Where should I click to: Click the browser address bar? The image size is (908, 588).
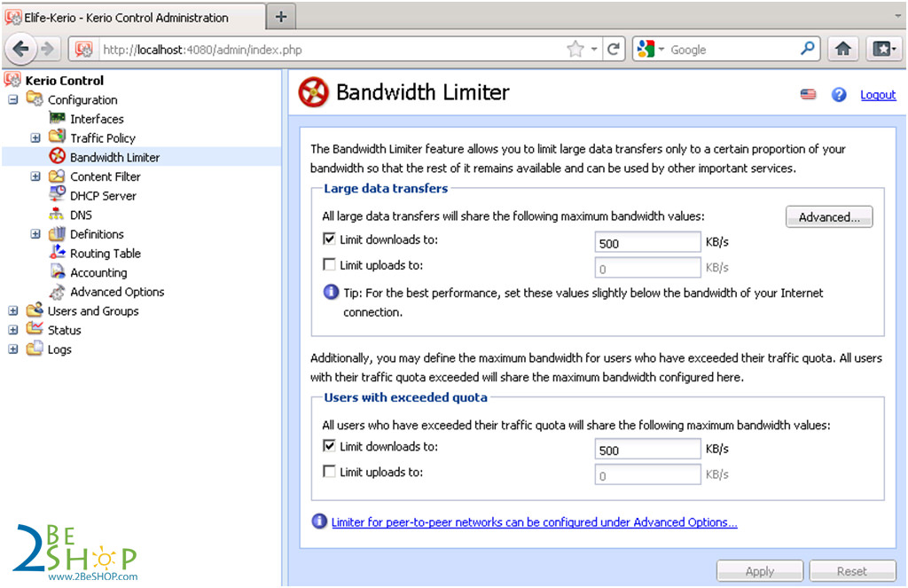[330, 50]
